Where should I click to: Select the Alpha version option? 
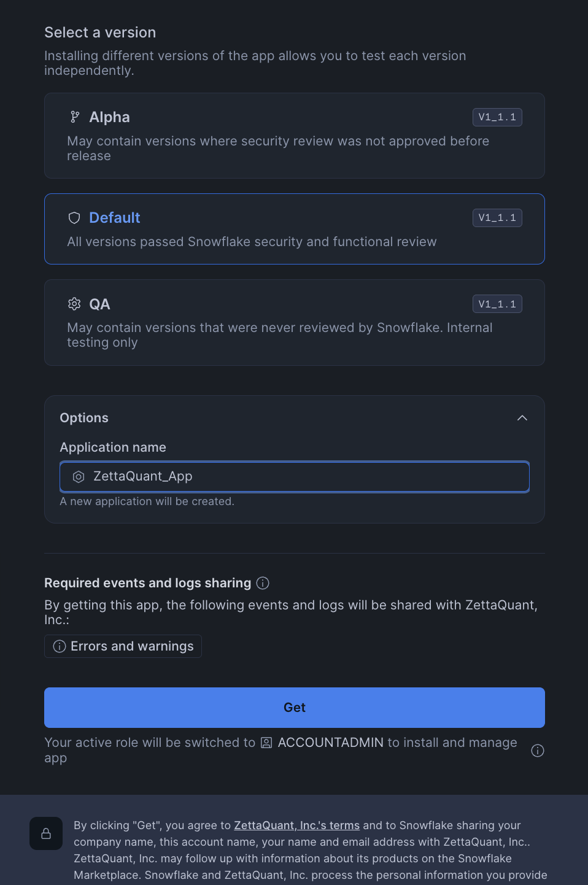coord(295,136)
